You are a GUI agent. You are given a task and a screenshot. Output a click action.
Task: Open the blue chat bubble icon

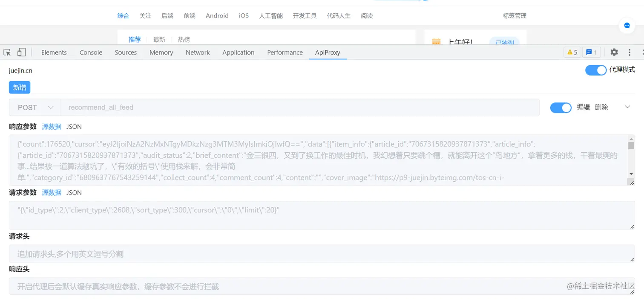tap(627, 26)
